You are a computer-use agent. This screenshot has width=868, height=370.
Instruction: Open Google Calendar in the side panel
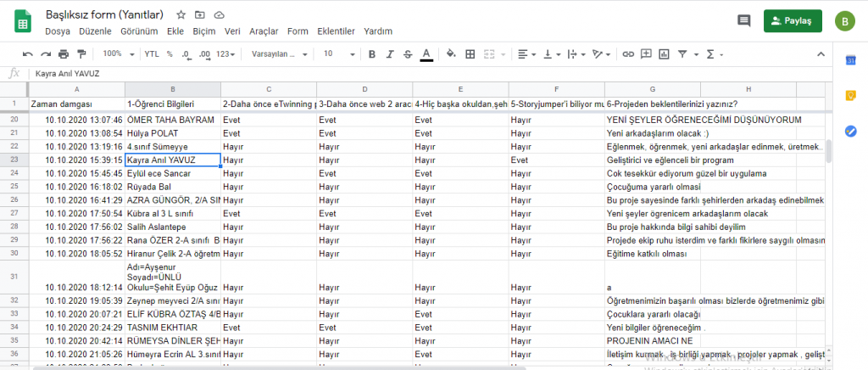click(x=850, y=60)
